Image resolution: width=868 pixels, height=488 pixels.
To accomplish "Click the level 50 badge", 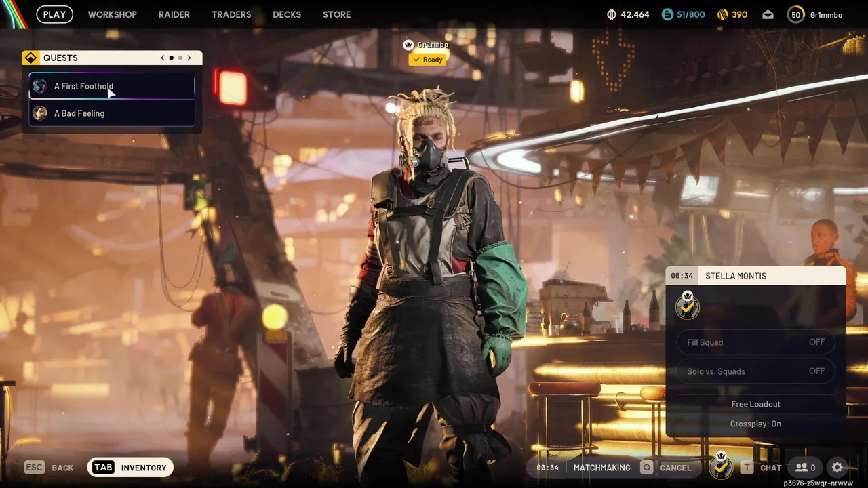I will pyautogui.click(x=796, y=14).
